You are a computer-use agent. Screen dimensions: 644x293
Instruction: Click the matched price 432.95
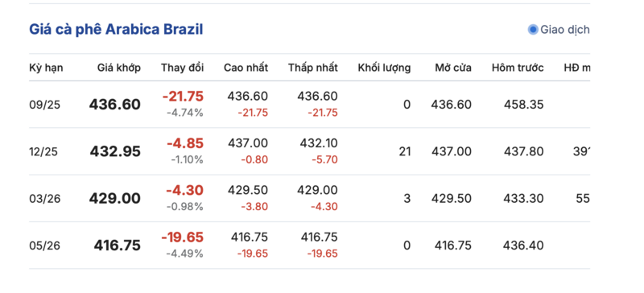(x=115, y=151)
